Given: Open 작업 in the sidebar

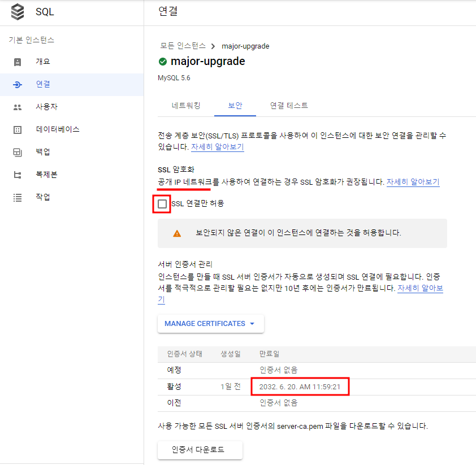Looking at the screenshot, I should (72, 197).
